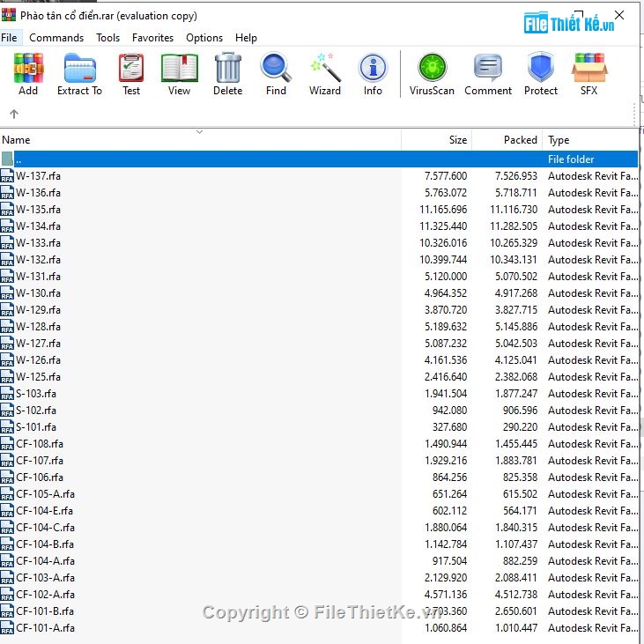Screen dimensions: 644x644
Task: Select file S-102.rfa
Action: point(319,411)
